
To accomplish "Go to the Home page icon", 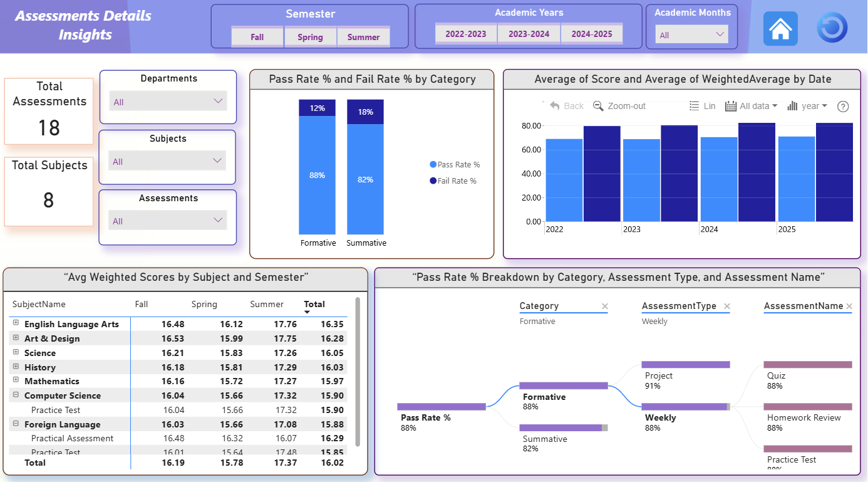I will click(780, 28).
